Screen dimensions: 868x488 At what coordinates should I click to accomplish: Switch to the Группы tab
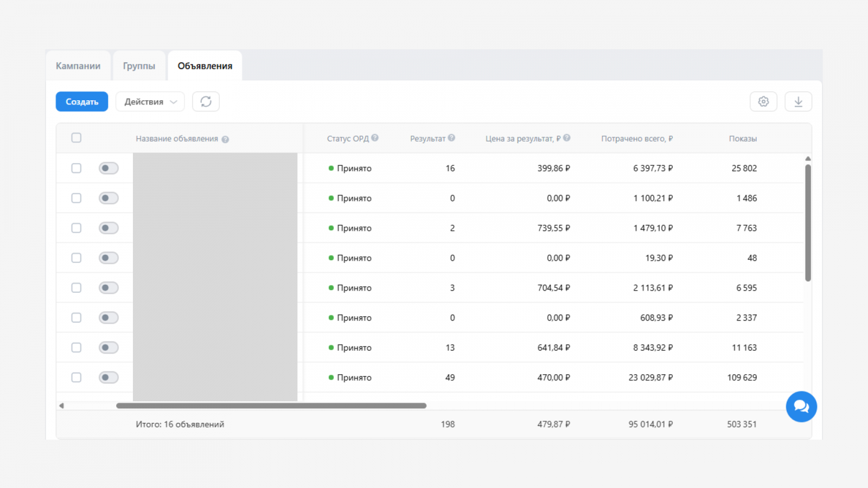[x=139, y=66]
